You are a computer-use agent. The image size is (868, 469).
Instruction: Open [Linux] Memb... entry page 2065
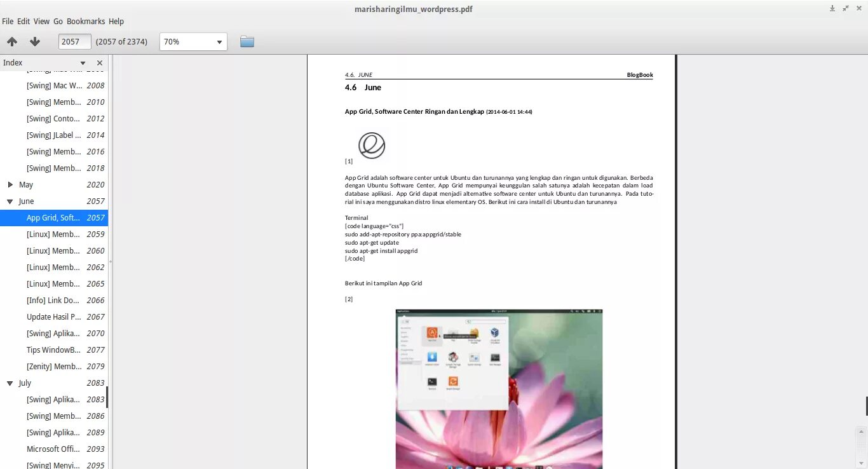(54, 284)
